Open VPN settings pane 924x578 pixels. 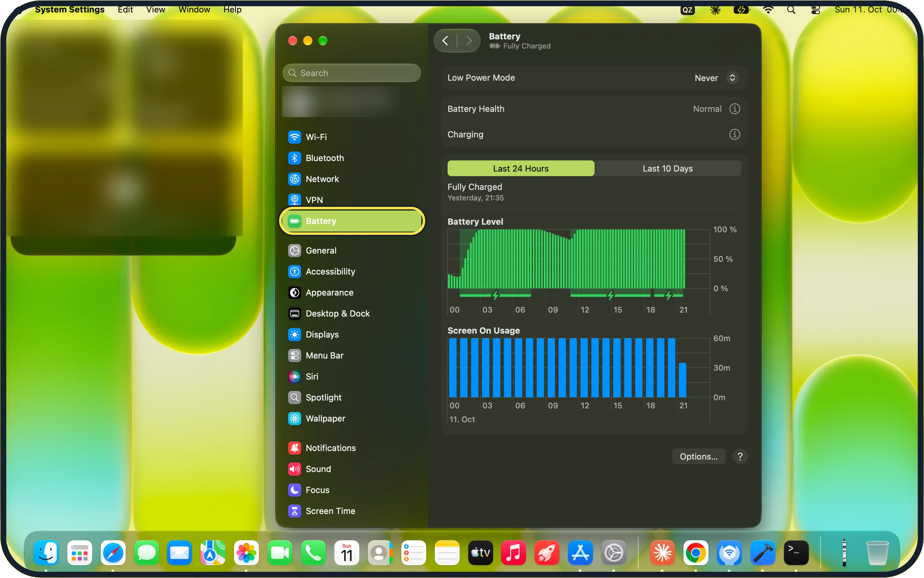[351, 200]
